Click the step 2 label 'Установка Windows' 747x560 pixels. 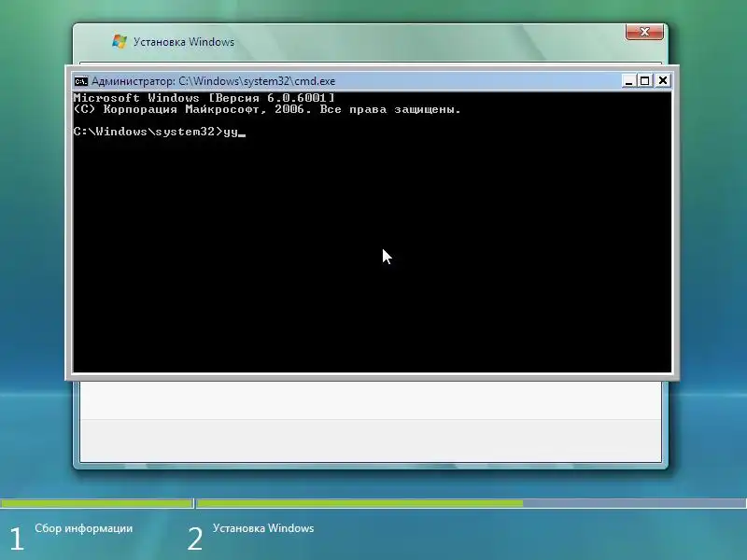[263, 528]
